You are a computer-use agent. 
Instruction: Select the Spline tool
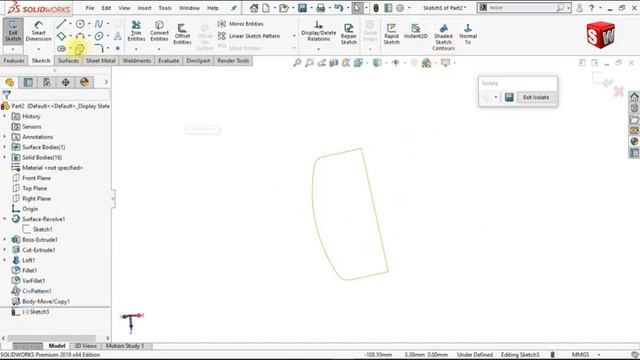(99, 24)
